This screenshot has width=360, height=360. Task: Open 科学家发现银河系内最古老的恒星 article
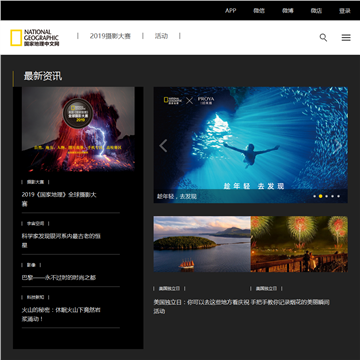pyautogui.click(x=61, y=240)
